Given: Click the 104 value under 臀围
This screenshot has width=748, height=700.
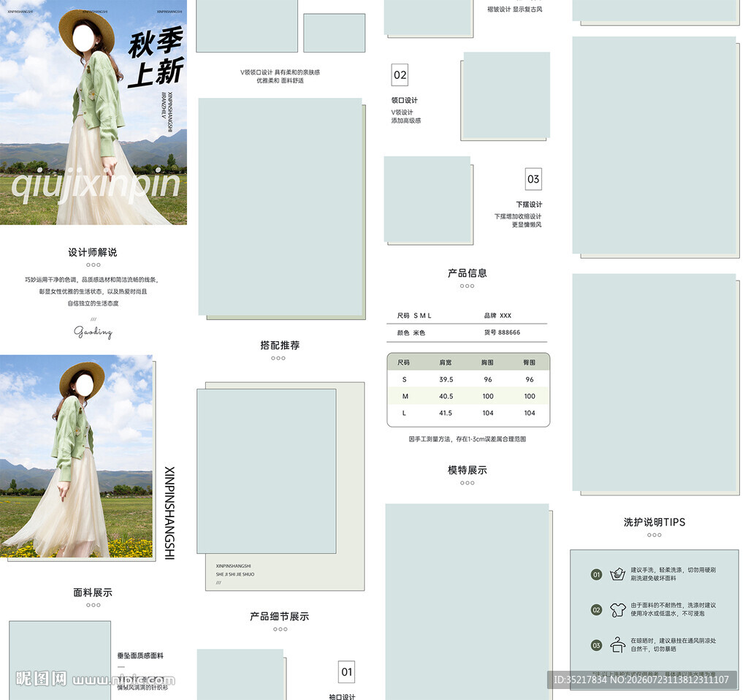Looking at the screenshot, I should pos(530,413).
